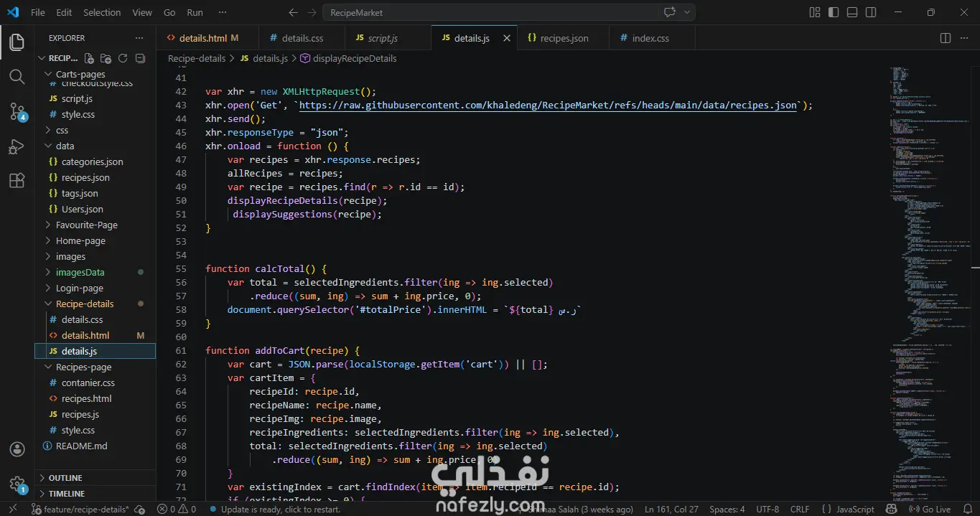The width and height of the screenshot is (980, 516).
Task: Click the UTF-8 encoding indicator
Action: coord(767,509)
